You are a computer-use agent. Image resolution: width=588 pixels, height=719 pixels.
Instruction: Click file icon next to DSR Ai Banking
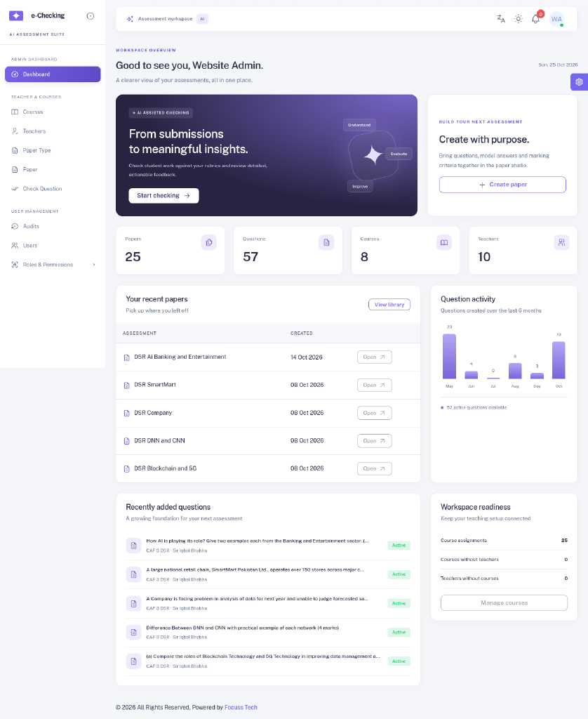point(126,357)
